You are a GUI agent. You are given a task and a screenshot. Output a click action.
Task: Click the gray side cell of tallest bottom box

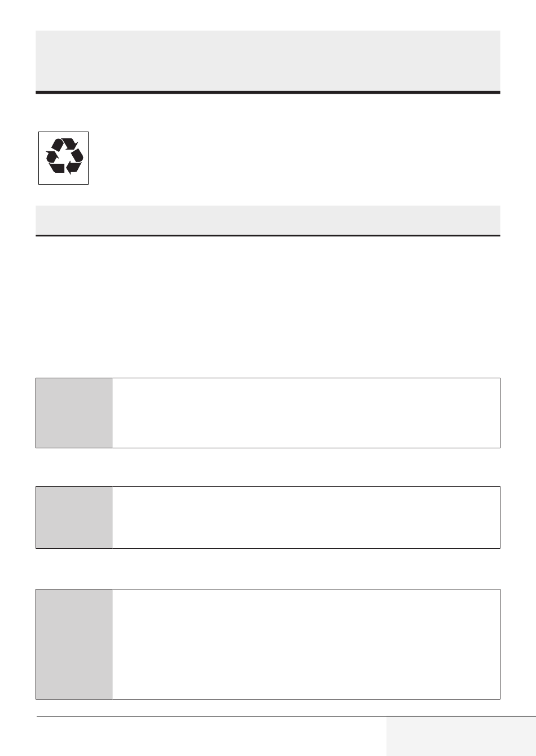[x=74, y=644]
